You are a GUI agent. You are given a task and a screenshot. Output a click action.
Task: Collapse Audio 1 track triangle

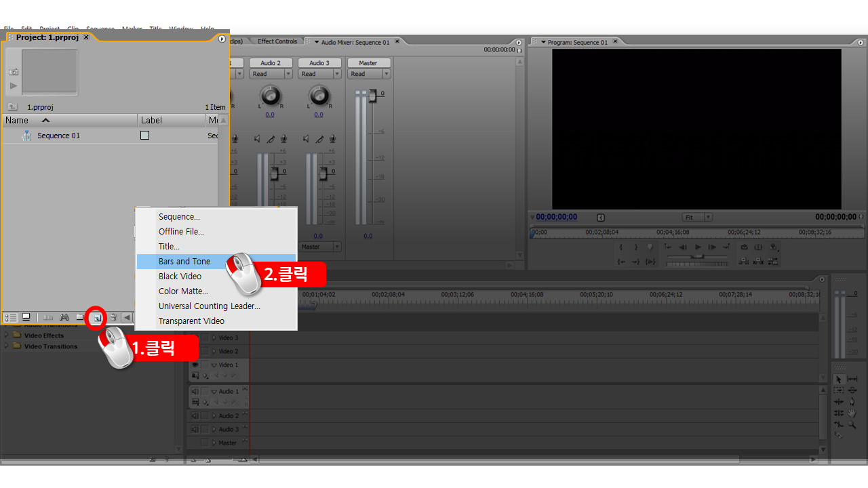[x=214, y=392]
